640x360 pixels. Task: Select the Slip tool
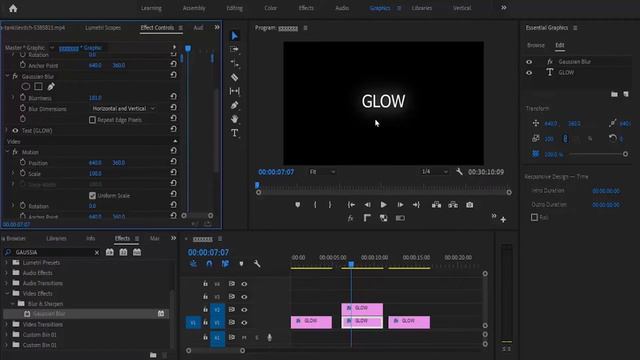pyautogui.click(x=234, y=91)
